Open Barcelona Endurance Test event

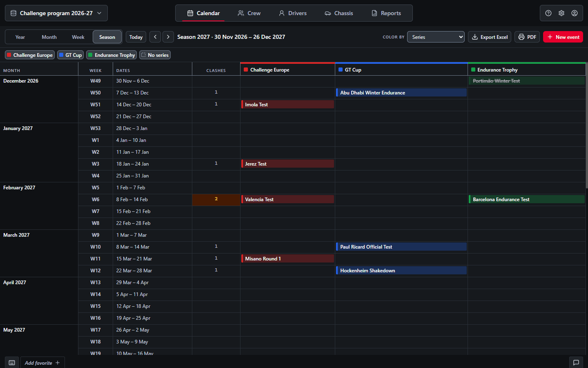pyautogui.click(x=527, y=199)
